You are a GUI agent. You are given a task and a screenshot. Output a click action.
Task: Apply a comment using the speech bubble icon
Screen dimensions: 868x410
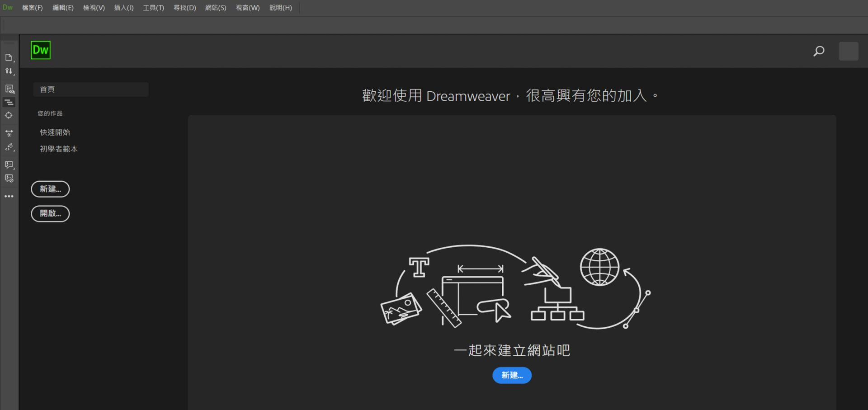[x=9, y=165]
